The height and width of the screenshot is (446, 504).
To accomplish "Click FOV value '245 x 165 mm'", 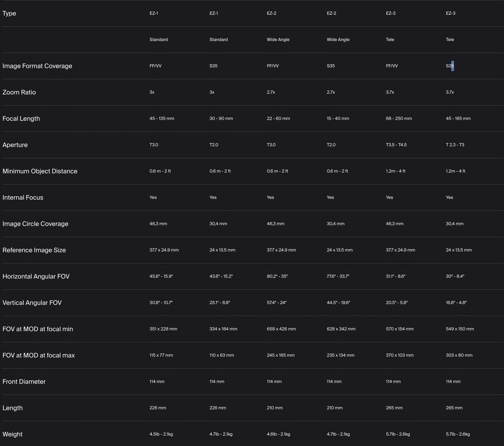I will tap(281, 355).
